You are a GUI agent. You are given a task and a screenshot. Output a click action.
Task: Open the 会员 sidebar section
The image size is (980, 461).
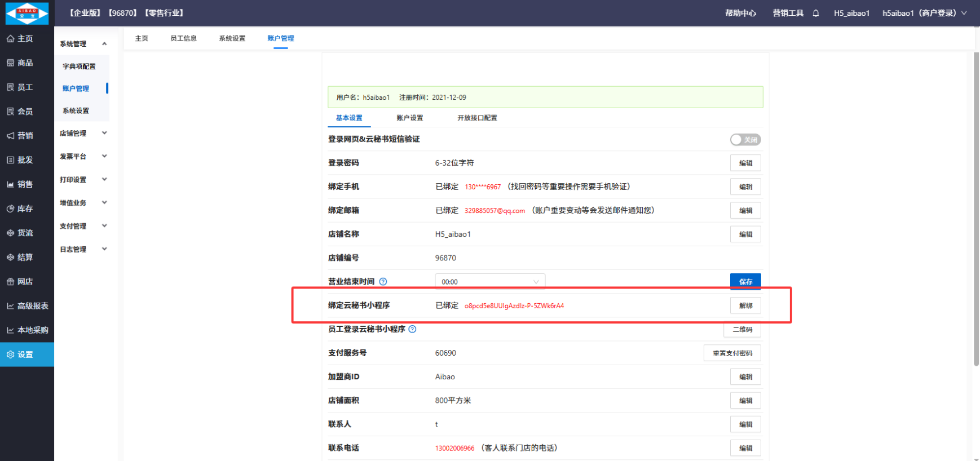tap(25, 112)
